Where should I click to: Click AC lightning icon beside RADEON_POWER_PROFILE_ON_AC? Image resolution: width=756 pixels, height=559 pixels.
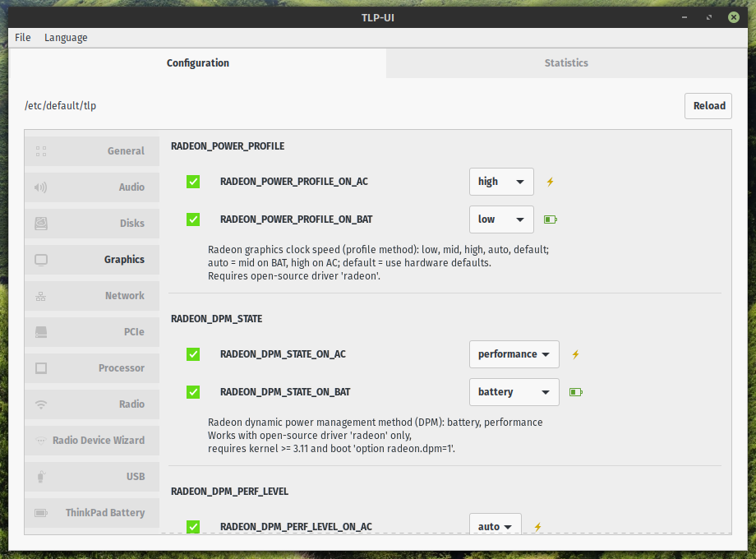pos(550,182)
